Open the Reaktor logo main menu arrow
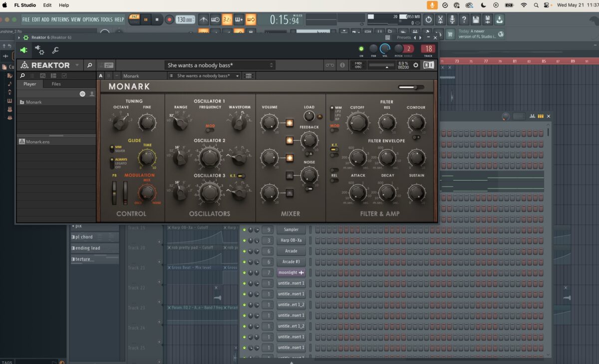This screenshot has width=599, height=364. tap(77, 65)
